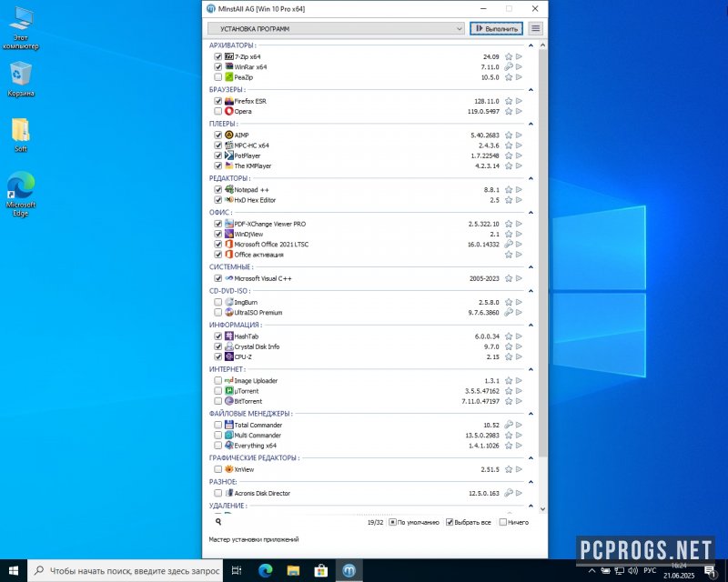
Task: Click the key icon for Acronis Disk Director
Action: [509, 493]
